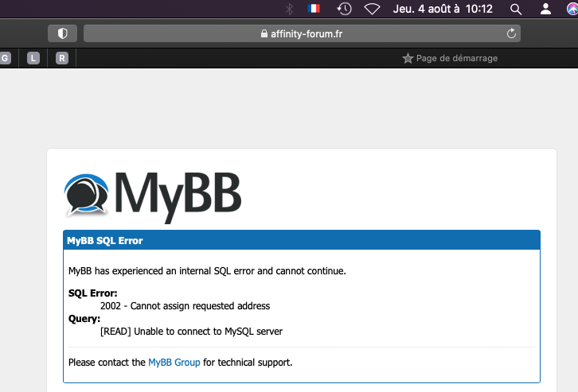The width and height of the screenshot is (578, 392).
Task: Click the text Unable to connect to MySQL server
Action: [208, 332]
